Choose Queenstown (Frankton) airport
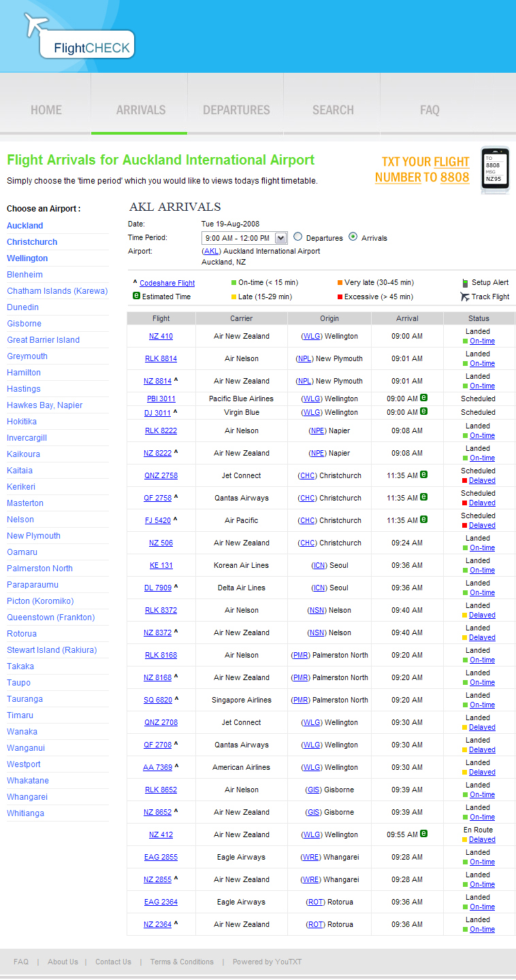The image size is (516, 980). (51, 618)
